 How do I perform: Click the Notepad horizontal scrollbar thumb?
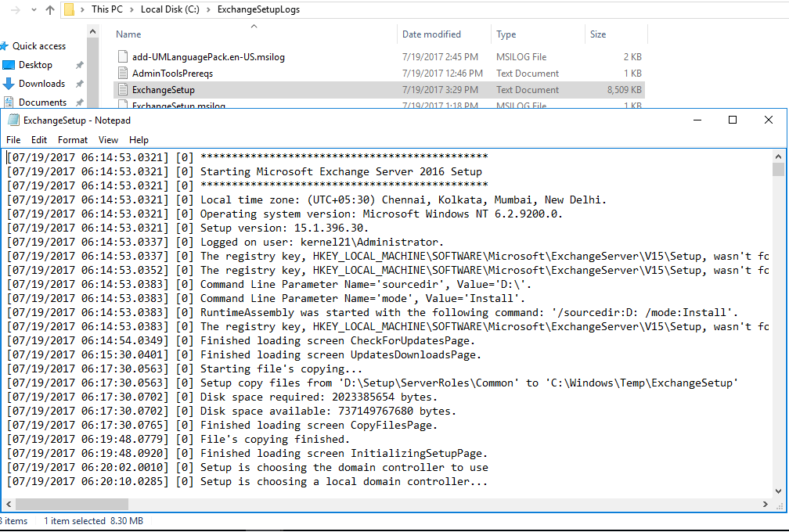tap(72, 504)
